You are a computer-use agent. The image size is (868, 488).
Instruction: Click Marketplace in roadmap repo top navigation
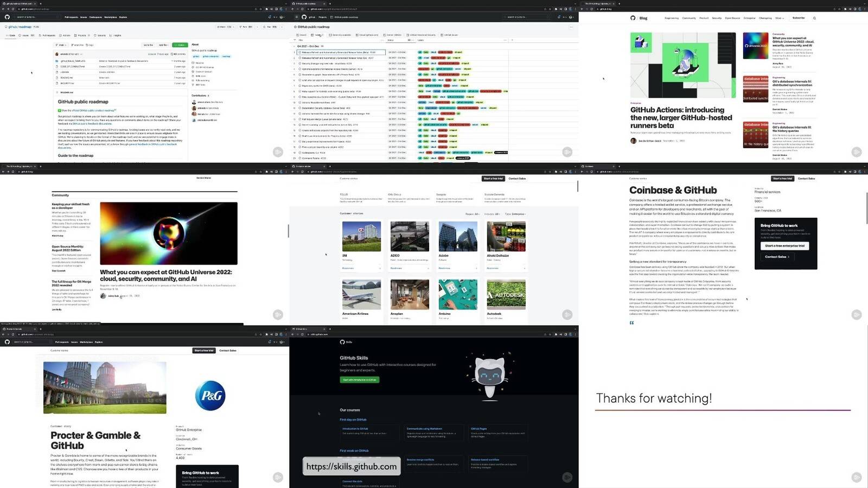pos(110,17)
